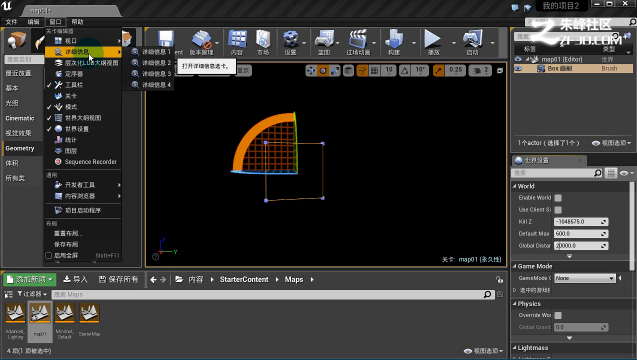Select the scale gizmo tool in viewport
Image resolution: width=637 pixels, height=360 pixels.
coord(335,71)
